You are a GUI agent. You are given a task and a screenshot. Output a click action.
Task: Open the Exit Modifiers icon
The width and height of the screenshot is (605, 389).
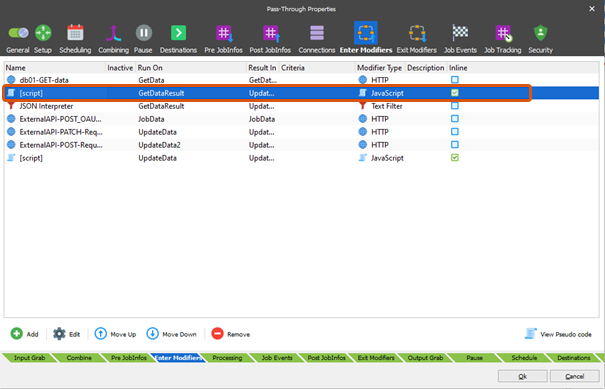(x=417, y=33)
